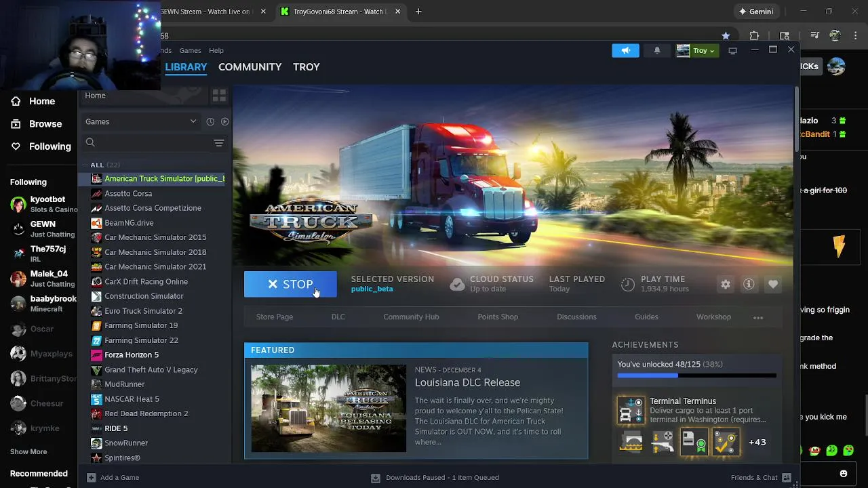Open the Points Shop link
The height and width of the screenshot is (488, 868).
tap(498, 317)
